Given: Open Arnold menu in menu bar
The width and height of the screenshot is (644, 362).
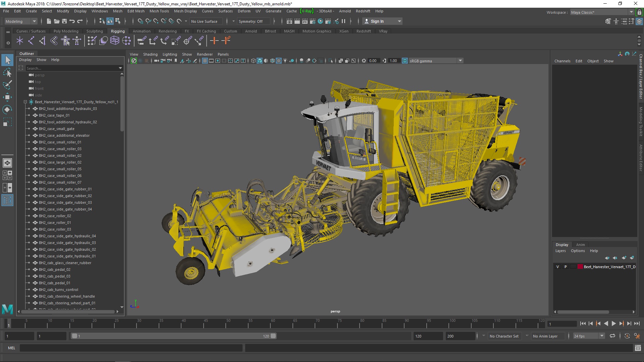Looking at the screenshot, I should (x=345, y=11).
